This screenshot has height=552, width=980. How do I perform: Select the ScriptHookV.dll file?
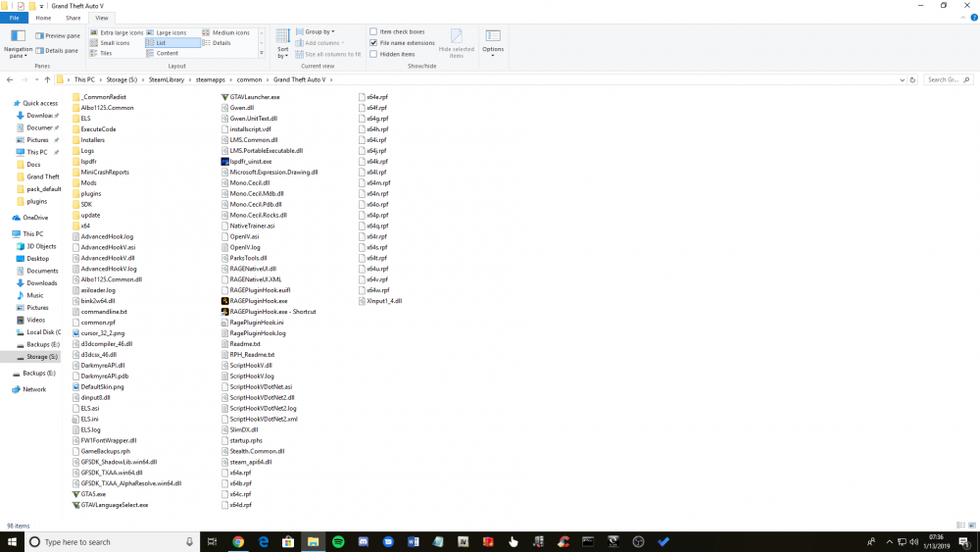pos(246,365)
